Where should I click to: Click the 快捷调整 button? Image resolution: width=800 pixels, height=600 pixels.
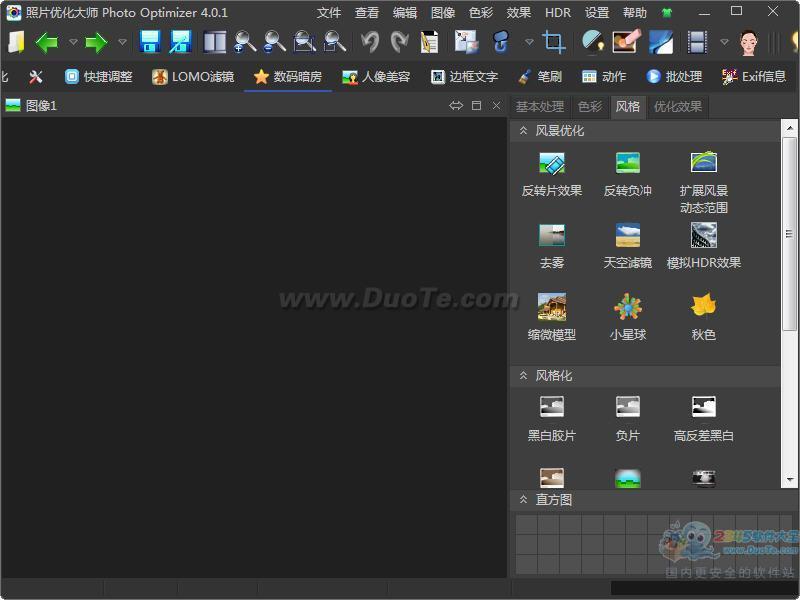click(x=99, y=77)
